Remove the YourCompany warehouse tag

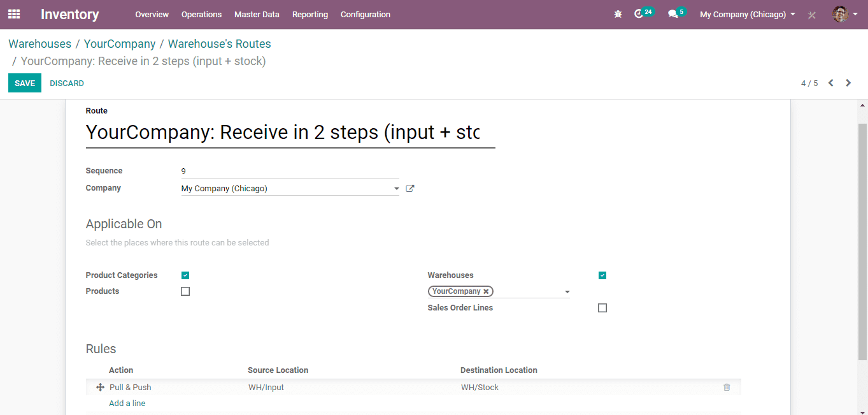click(x=486, y=291)
